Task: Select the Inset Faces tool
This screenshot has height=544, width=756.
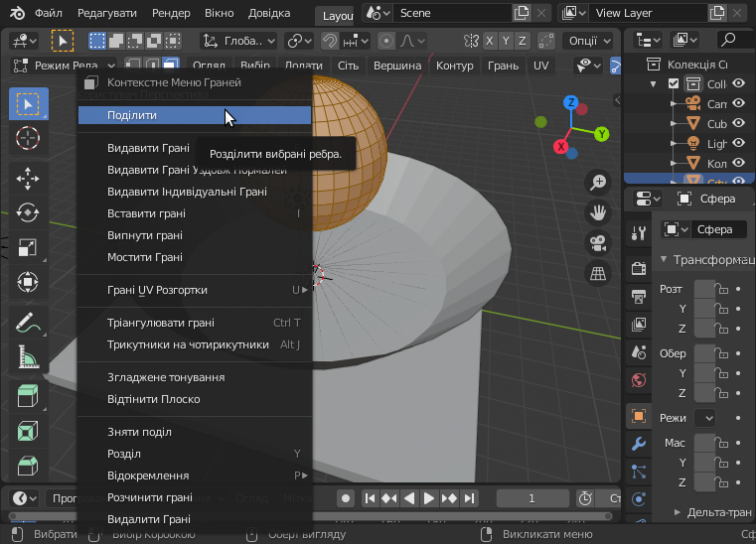Action: pyautogui.click(x=28, y=431)
